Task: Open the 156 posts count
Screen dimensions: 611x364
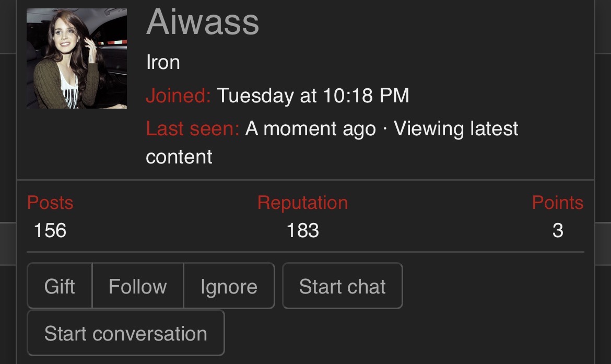Action: pyautogui.click(x=50, y=230)
